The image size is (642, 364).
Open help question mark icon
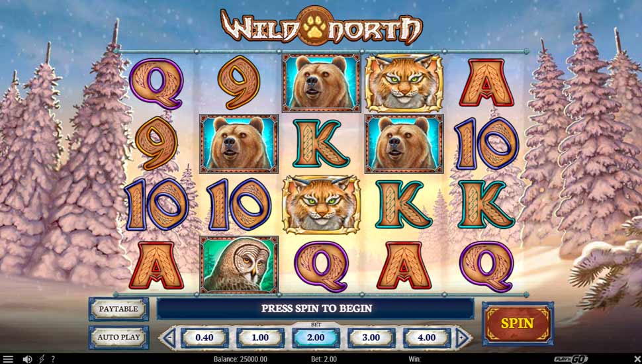tap(53, 359)
